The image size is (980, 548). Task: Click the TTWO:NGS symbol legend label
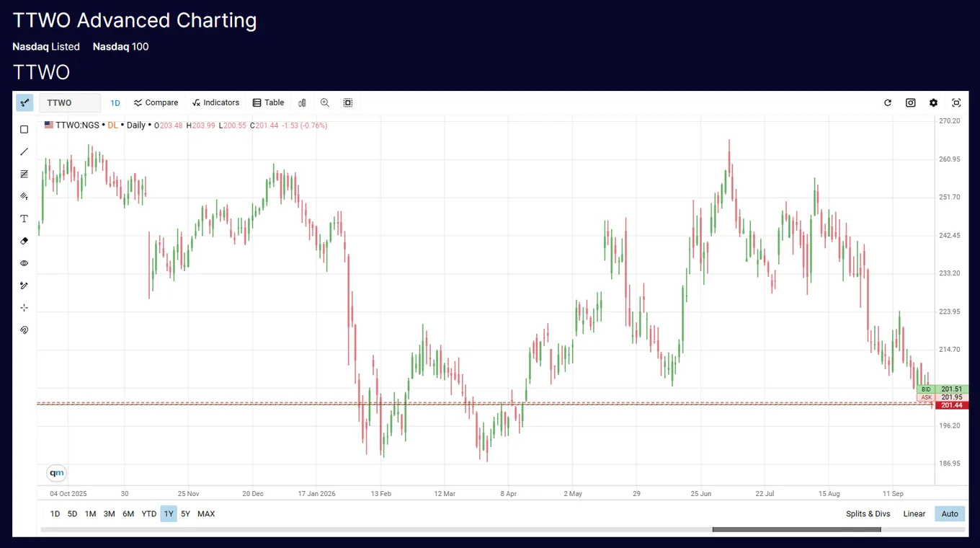point(77,125)
